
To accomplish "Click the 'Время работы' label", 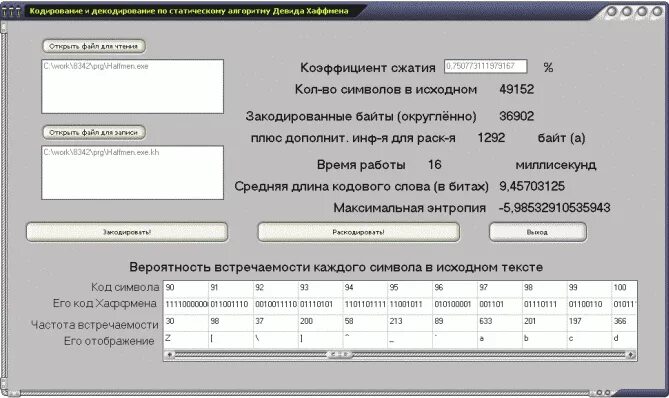I will [361, 165].
